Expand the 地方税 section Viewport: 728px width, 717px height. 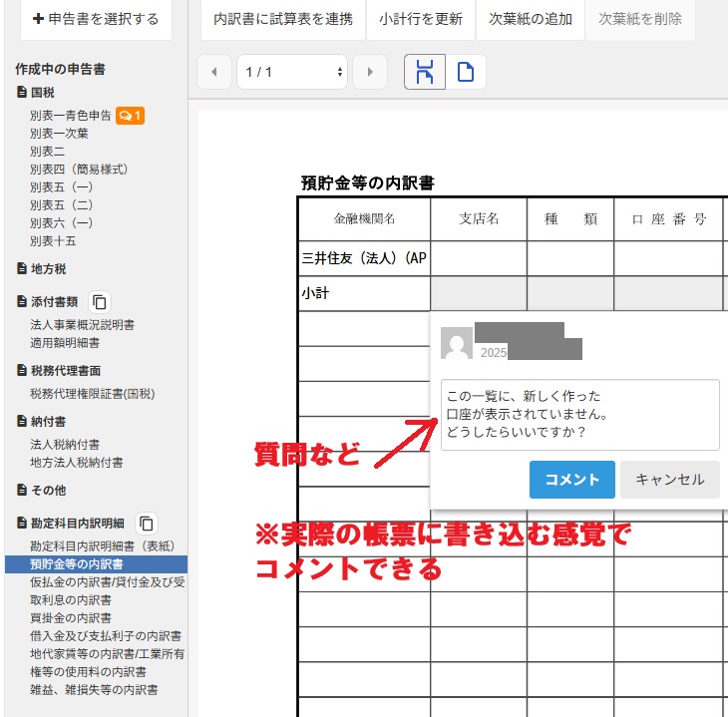pyautogui.click(x=49, y=268)
